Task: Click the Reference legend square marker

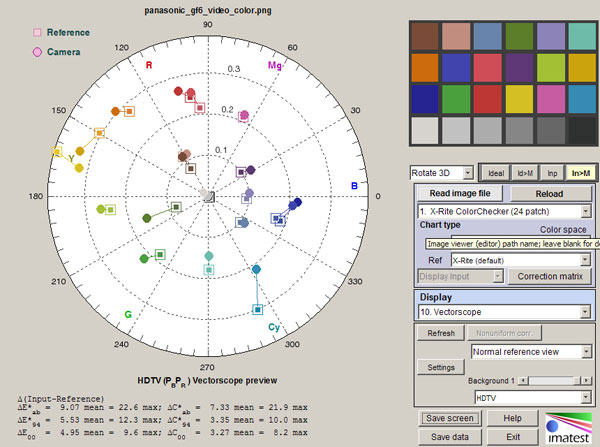Action: click(37, 33)
